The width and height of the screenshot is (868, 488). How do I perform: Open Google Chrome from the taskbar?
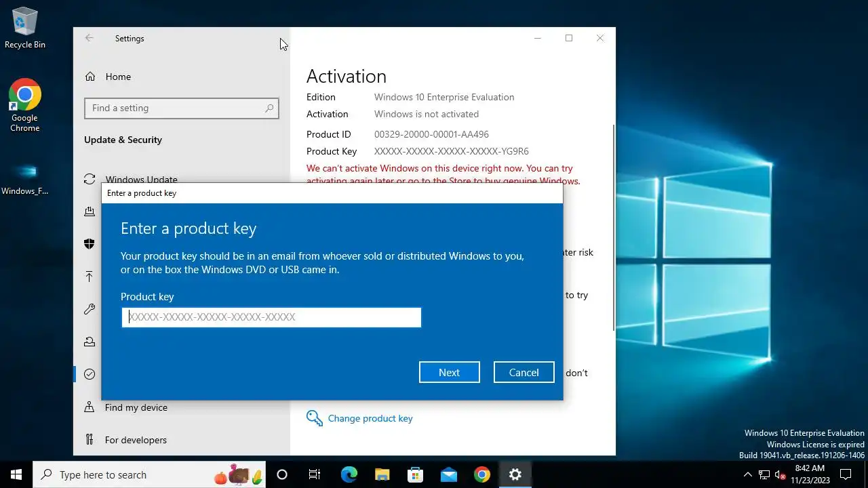(481, 474)
